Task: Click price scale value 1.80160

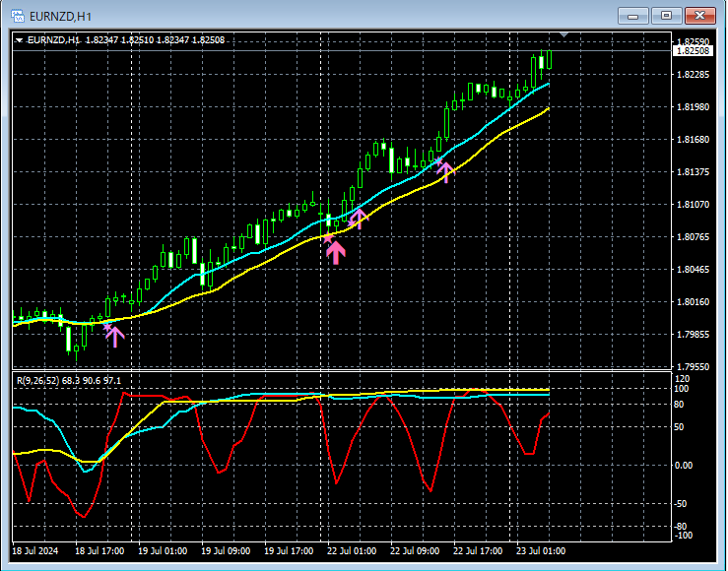Action: click(x=694, y=301)
